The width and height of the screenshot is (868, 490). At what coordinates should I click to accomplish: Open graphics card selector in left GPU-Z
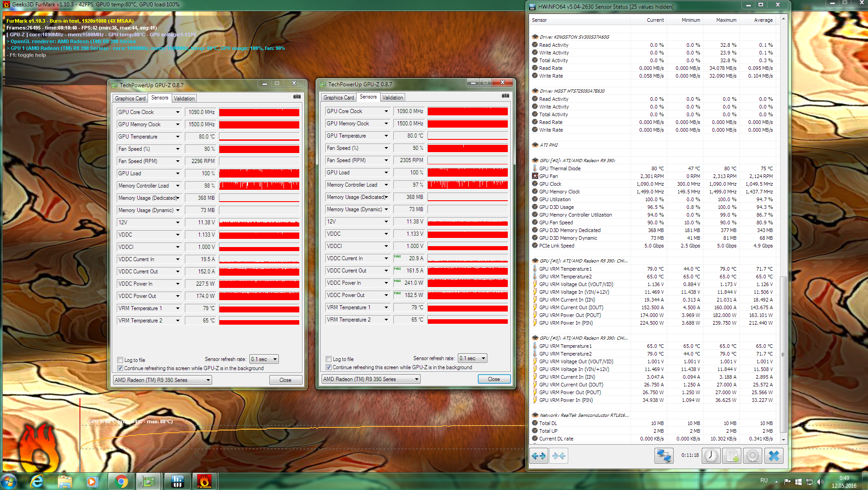pos(163,380)
